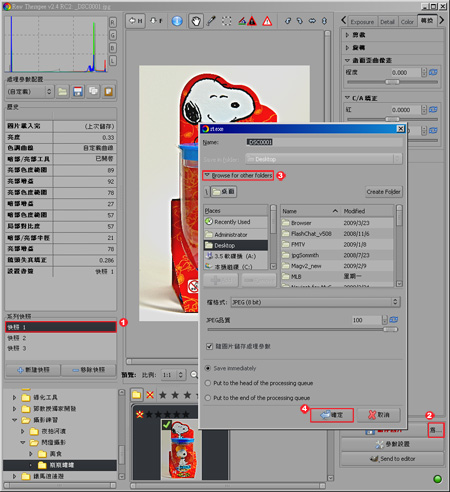Toggle the blue (B) histogram channel

113,48
